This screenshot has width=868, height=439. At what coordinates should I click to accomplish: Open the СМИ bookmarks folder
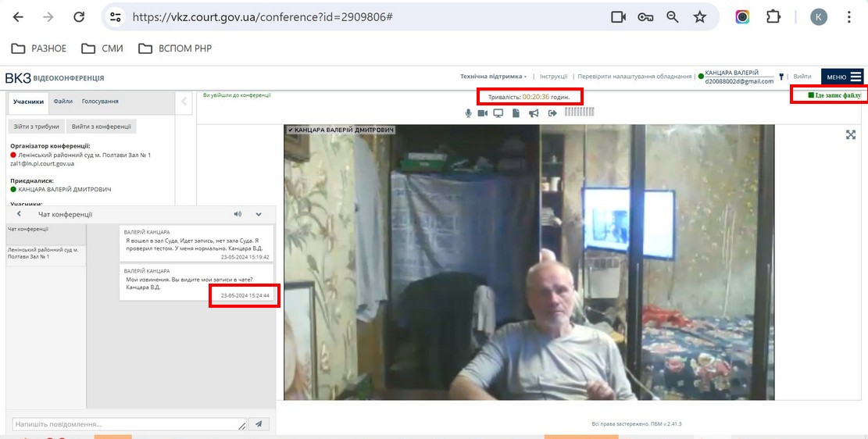102,48
